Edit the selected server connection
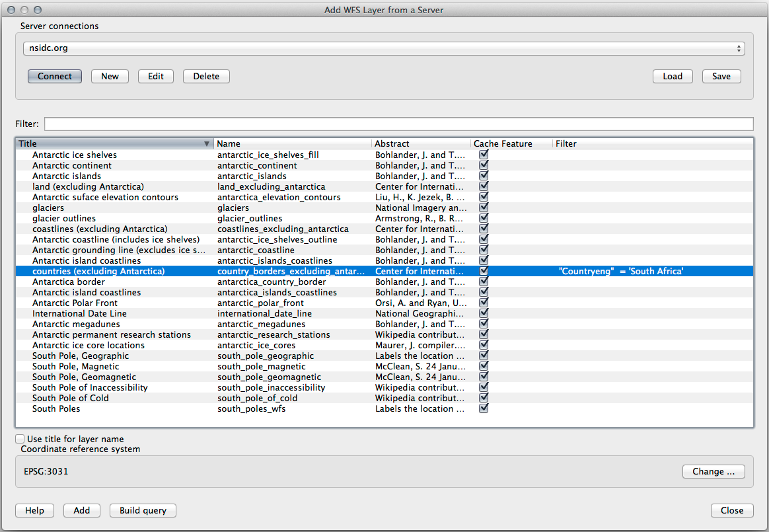769x532 pixels. pyautogui.click(x=156, y=76)
